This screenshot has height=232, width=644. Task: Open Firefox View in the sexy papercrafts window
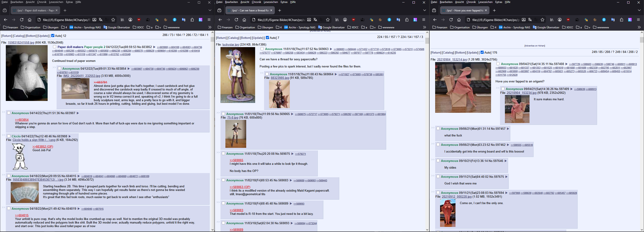(x=219, y=10)
